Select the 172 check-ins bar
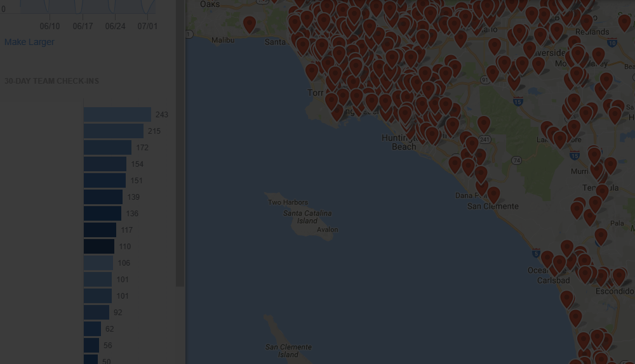 pyautogui.click(x=107, y=148)
